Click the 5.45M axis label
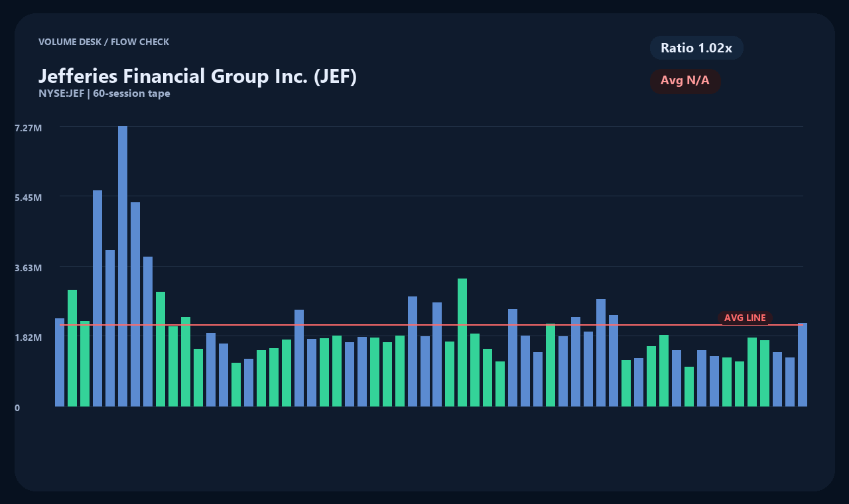This screenshot has height=504, width=849. [29, 198]
